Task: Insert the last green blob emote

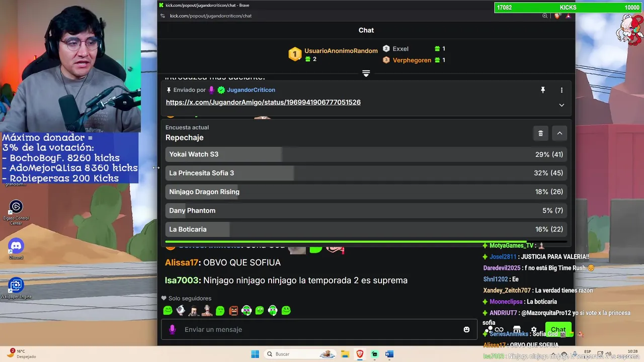Action: tap(286, 310)
